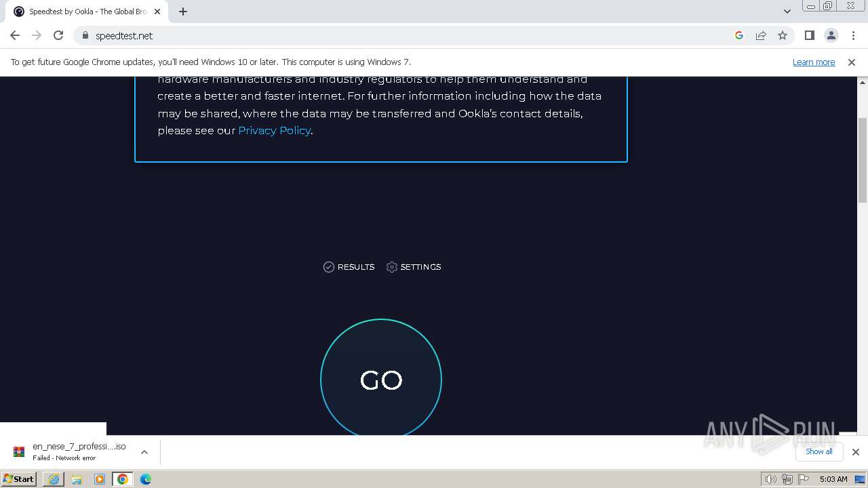The height and width of the screenshot is (488, 868).
Task: Select the Speedtest by Ookla tab
Action: [87, 12]
